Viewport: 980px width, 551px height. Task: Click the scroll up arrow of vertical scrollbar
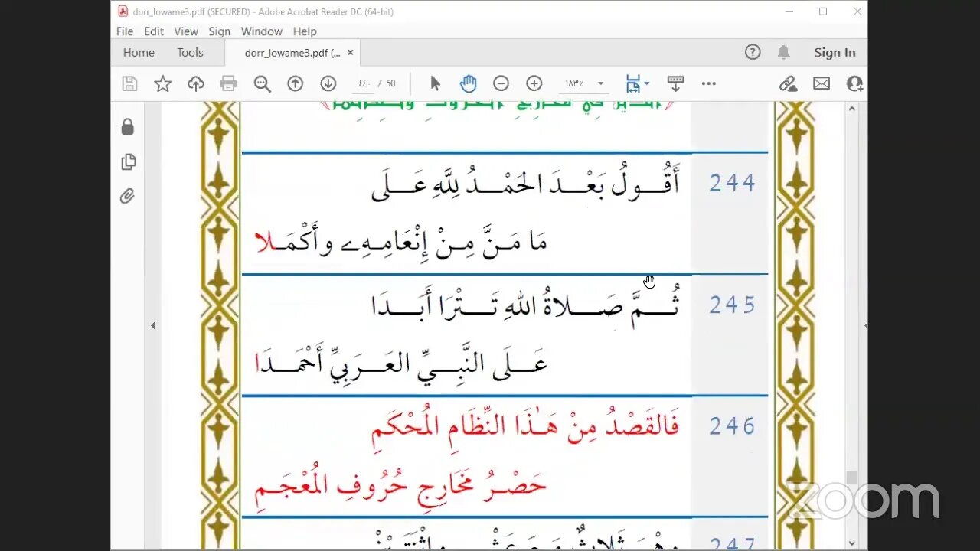[x=852, y=109]
